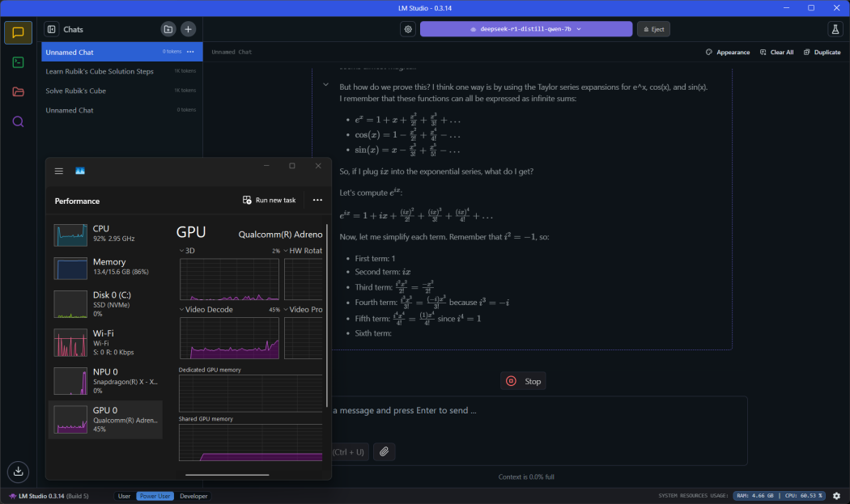The height and width of the screenshot is (504, 850).
Task: Switch to User mode
Action: (x=124, y=496)
